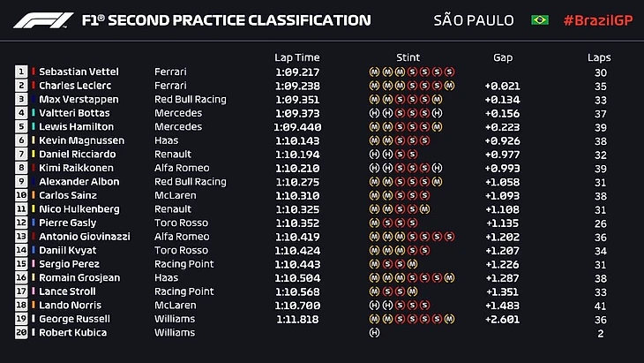Select the Lap Time column header
The height and width of the screenshot is (363, 644).
(295, 57)
